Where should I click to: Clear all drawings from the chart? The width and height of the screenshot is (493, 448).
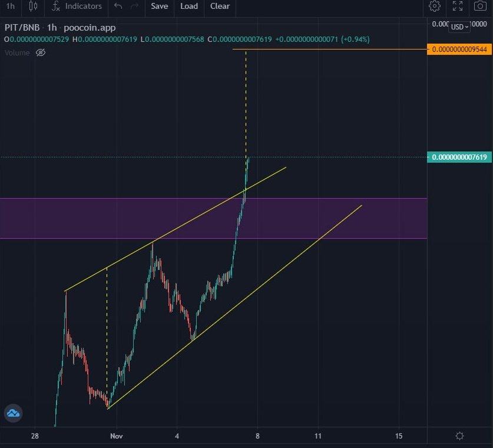pos(220,6)
